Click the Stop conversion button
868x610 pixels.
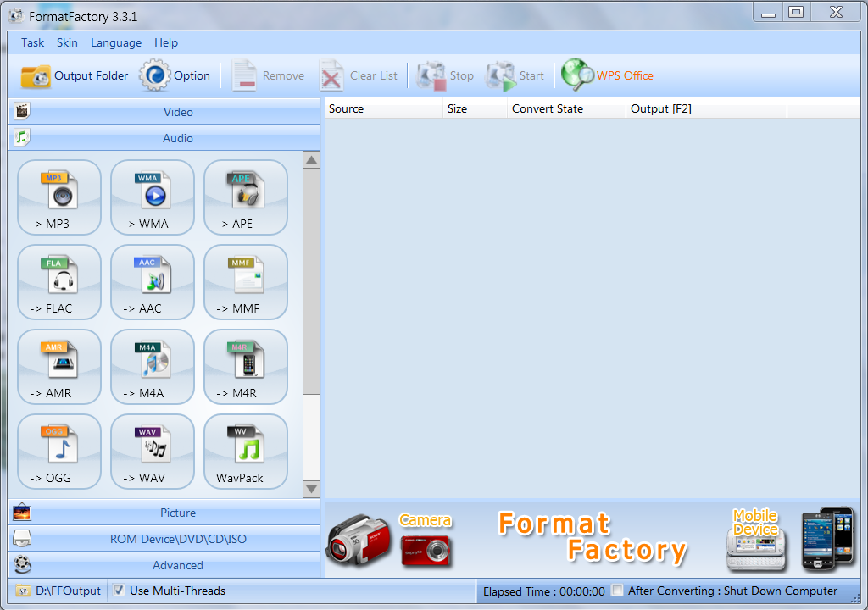tap(445, 76)
